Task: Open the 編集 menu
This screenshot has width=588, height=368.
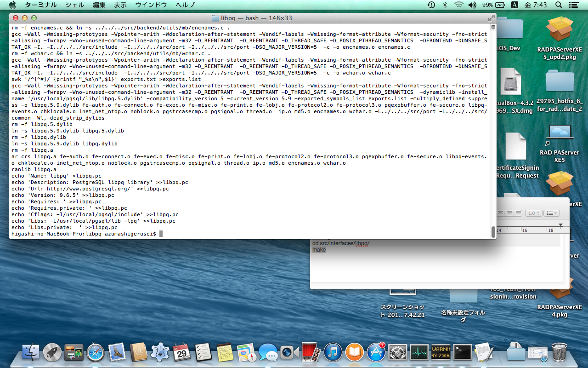Action: coord(99,5)
